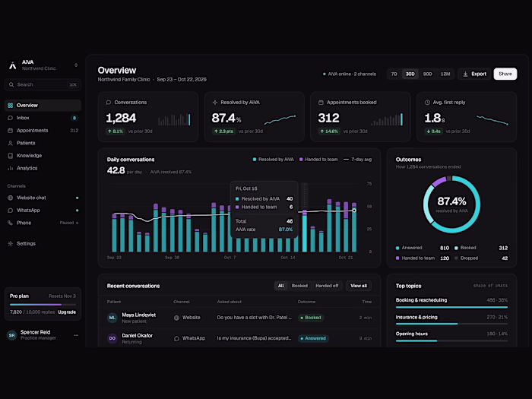Click the Settings gear icon
532x399 pixels.
point(10,243)
